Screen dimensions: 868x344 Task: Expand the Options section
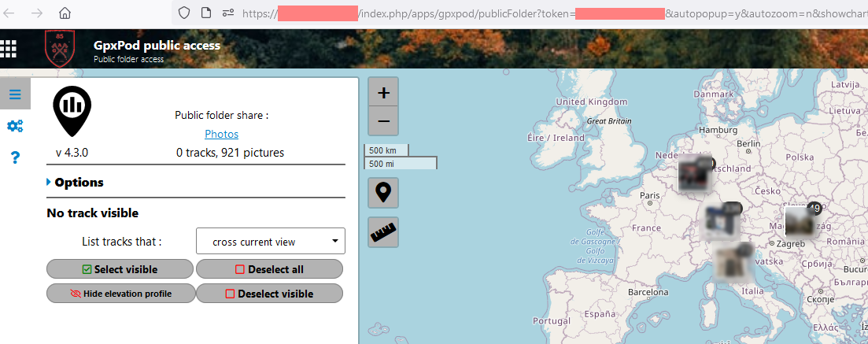click(75, 183)
